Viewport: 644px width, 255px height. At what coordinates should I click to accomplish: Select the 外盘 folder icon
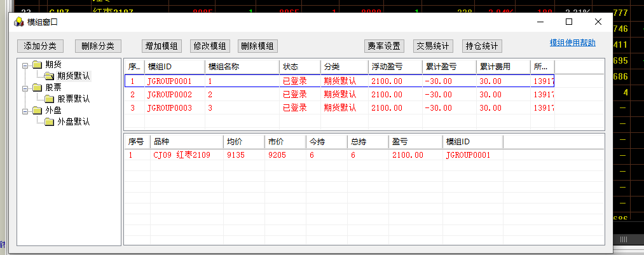pos(38,110)
